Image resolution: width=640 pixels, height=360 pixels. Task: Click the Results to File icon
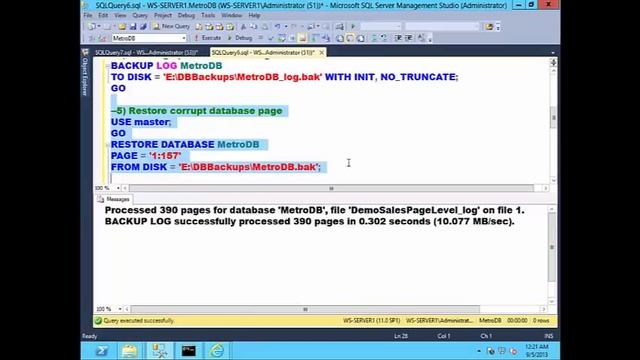pyautogui.click(x=361, y=38)
